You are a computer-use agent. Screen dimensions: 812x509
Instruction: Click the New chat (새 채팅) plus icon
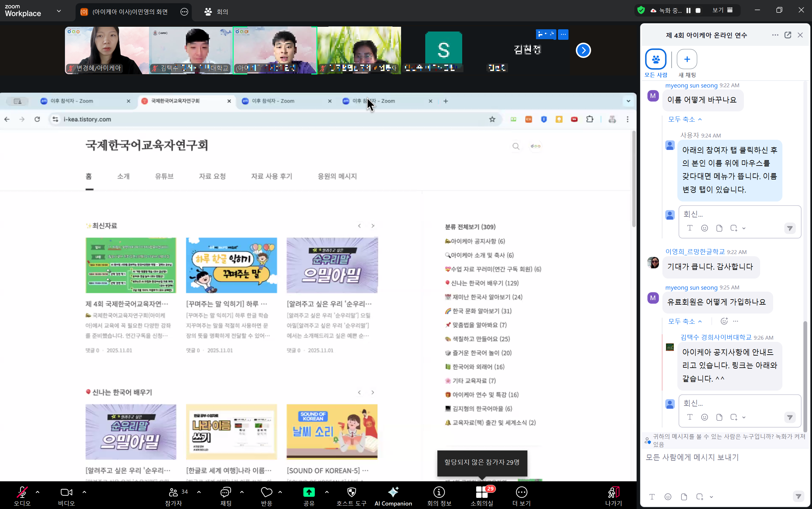tap(687, 59)
